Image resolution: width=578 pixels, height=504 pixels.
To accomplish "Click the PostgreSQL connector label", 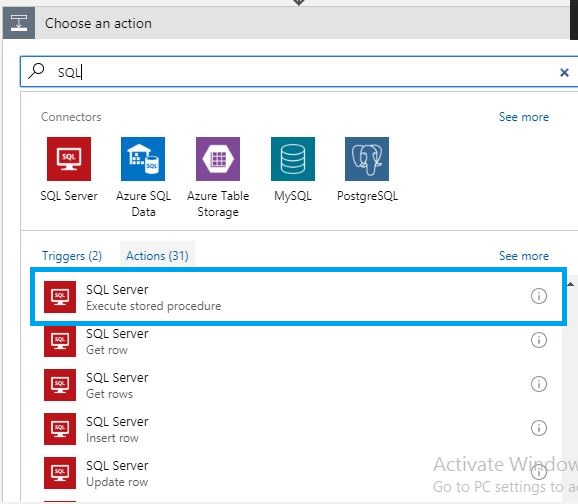I will click(x=367, y=196).
